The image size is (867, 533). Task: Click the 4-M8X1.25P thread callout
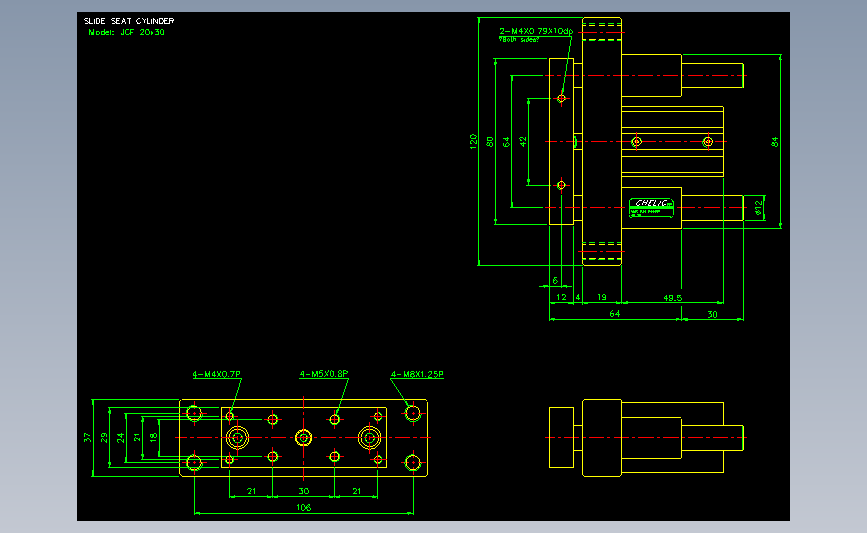[x=417, y=374]
